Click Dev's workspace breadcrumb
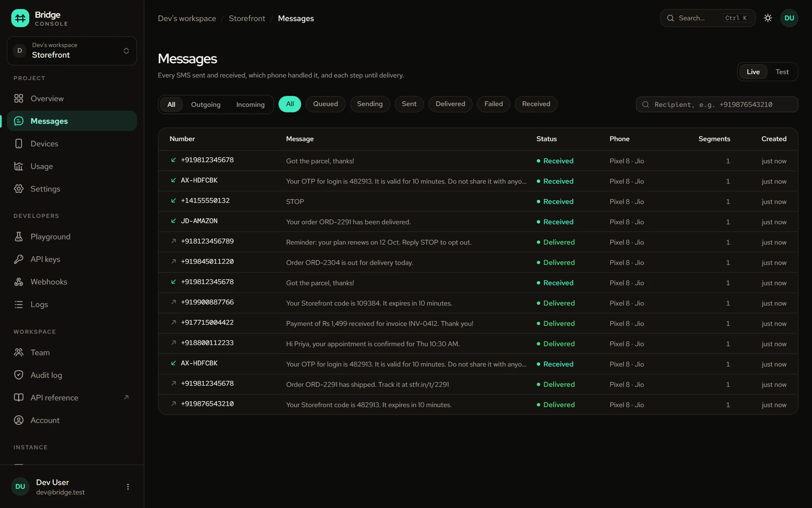The image size is (812, 508). (187, 18)
